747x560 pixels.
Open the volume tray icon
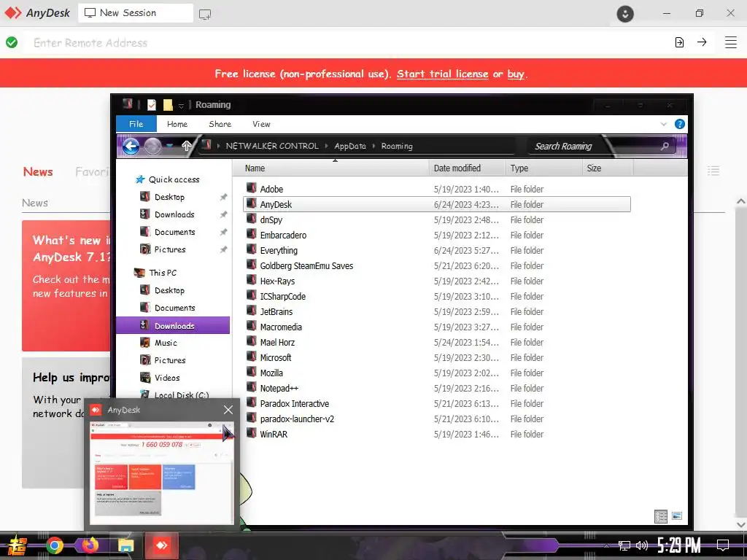pos(642,545)
